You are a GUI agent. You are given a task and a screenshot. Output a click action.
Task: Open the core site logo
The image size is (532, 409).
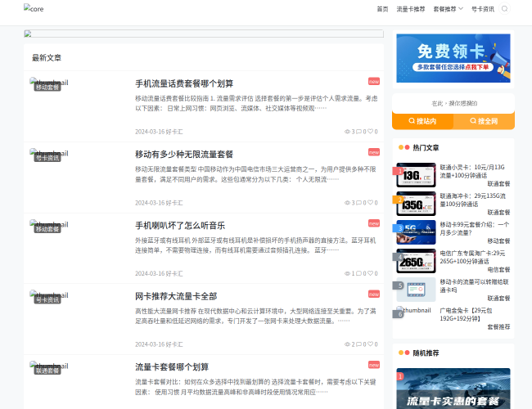coord(34,8)
